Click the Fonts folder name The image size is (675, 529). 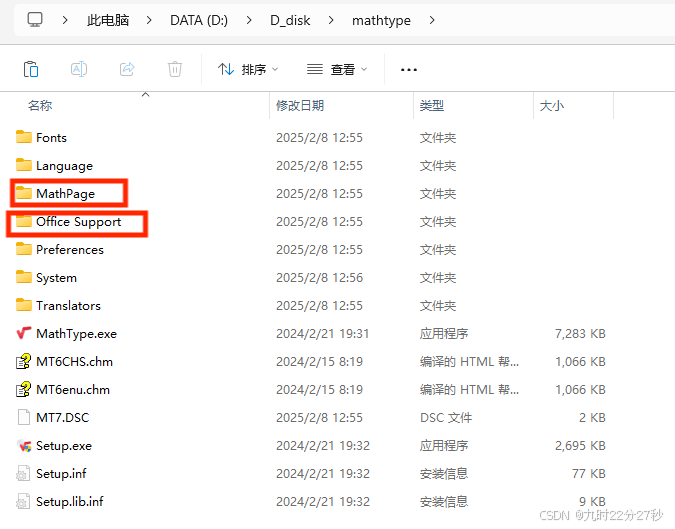tap(51, 138)
